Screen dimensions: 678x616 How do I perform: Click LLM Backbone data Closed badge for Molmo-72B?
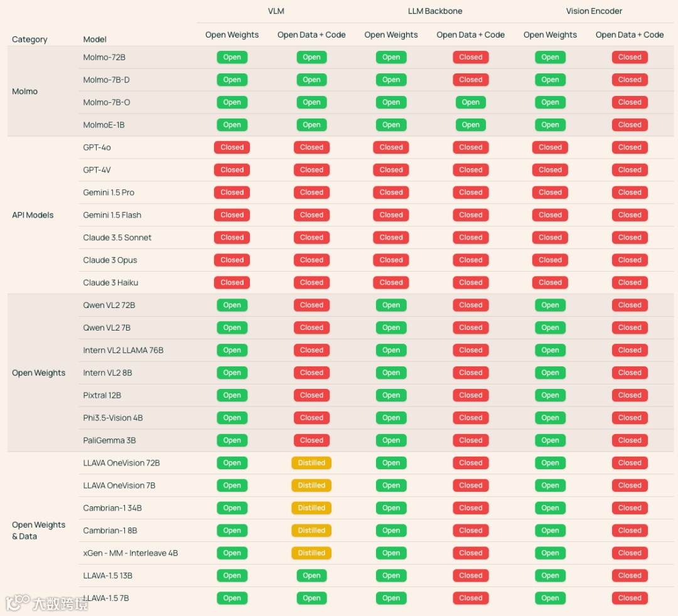pos(470,57)
